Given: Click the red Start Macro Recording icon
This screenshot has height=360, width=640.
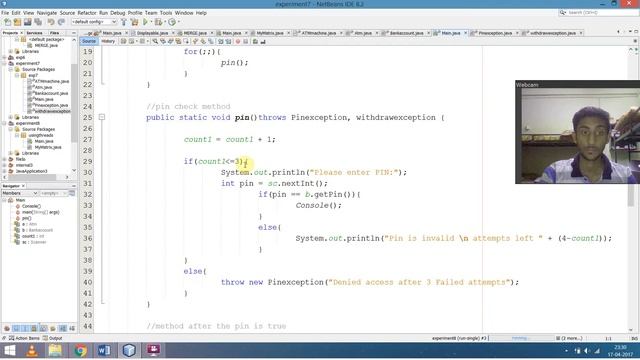Looking at the screenshot, I should tap(238, 41).
